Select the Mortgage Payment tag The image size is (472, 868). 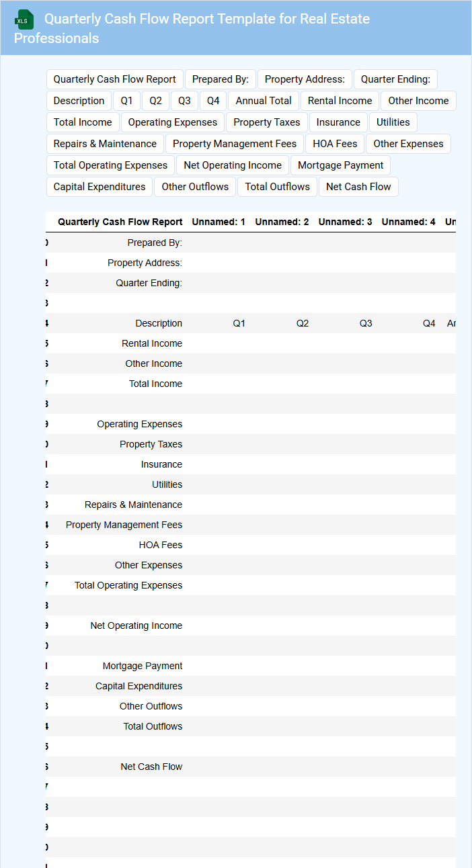point(340,165)
